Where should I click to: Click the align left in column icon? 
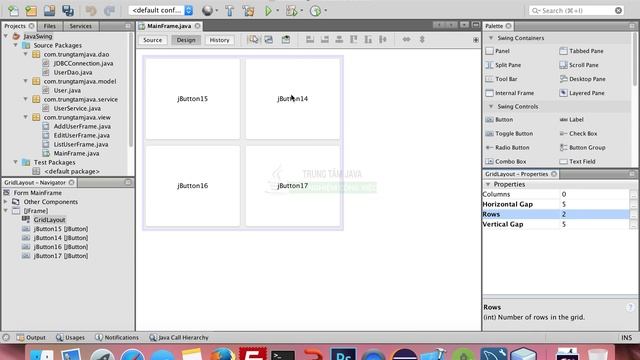(310, 40)
